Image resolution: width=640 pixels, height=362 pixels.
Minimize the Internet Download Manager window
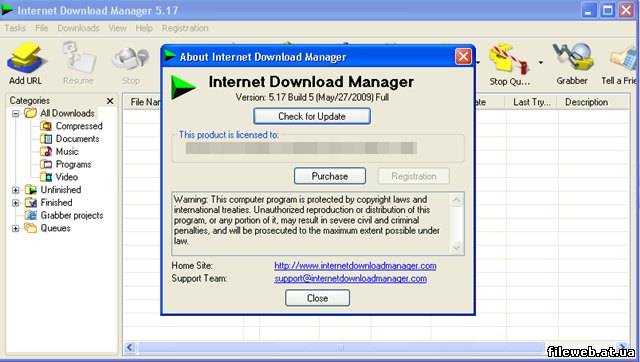click(589, 10)
